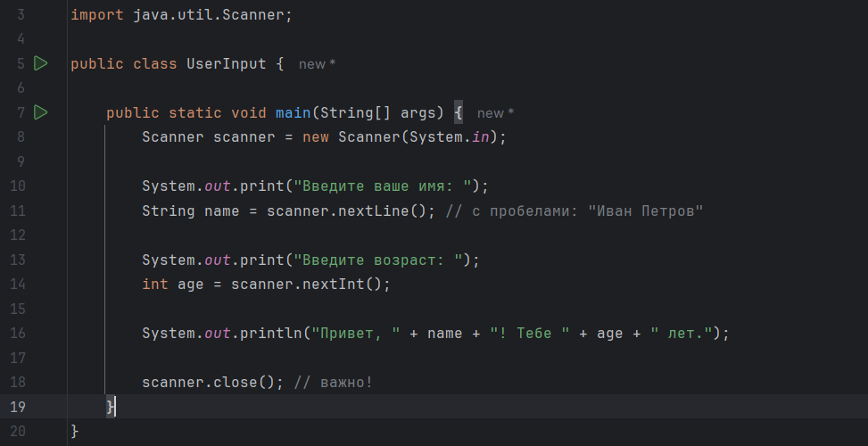This screenshot has width=868, height=446.
Task: Click the string "Привет, "
Action: point(355,334)
